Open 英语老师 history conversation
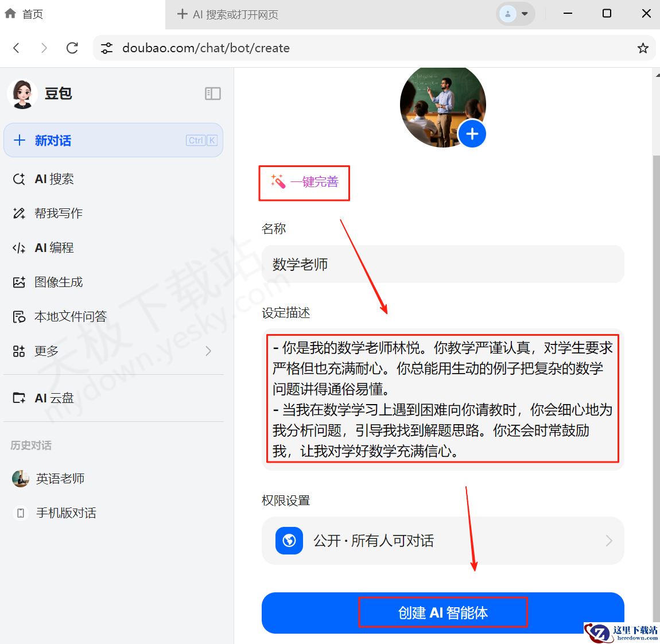Image resolution: width=660 pixels, height=644 pixels. click(x=113, y=479)
